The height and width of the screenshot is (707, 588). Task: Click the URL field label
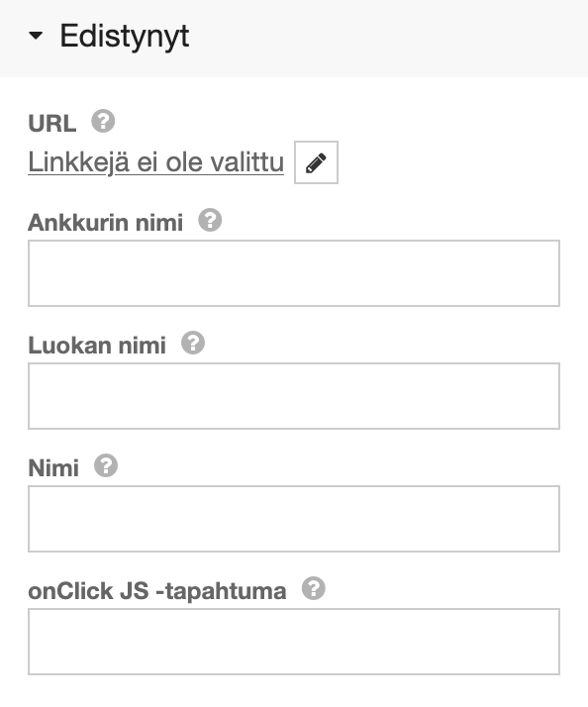52,123
